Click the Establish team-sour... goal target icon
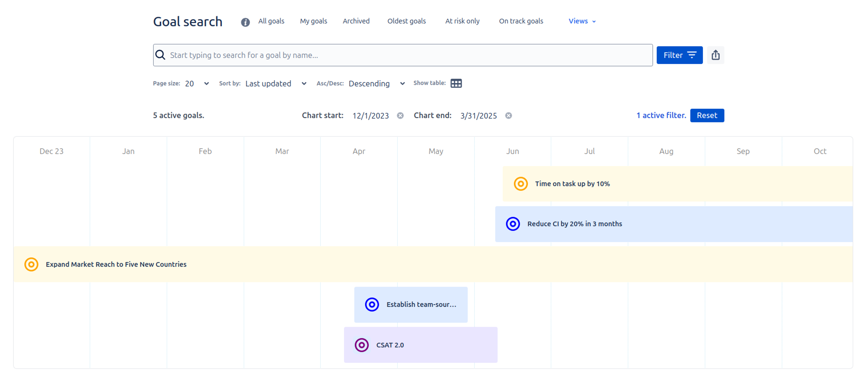The width and height of the screenshot is (868, 385). click(372, 305)
